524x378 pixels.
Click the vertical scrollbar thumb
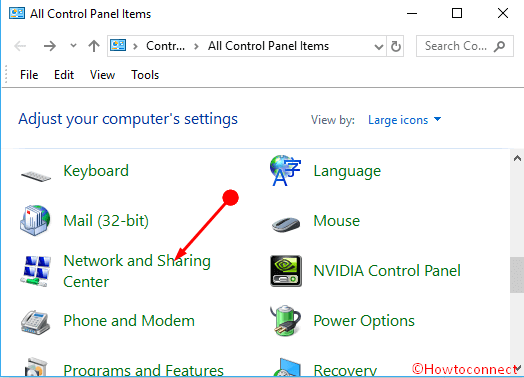tap(517, 275)
